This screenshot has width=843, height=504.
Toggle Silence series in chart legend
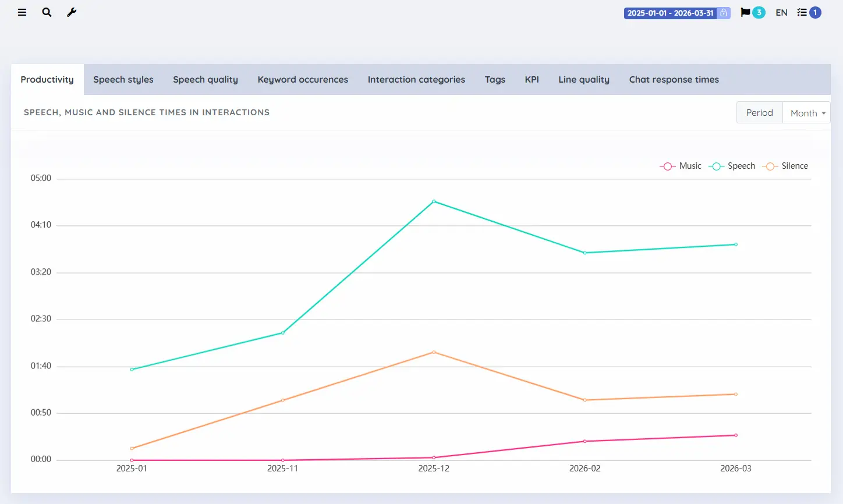click(x=785, y=166)
